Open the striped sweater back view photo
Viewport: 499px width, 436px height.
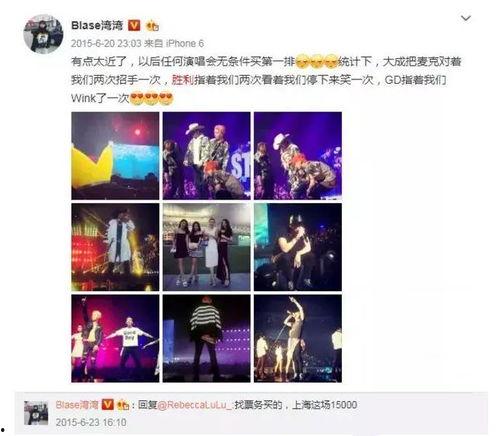pyautogui.click(x=206, y=338)
